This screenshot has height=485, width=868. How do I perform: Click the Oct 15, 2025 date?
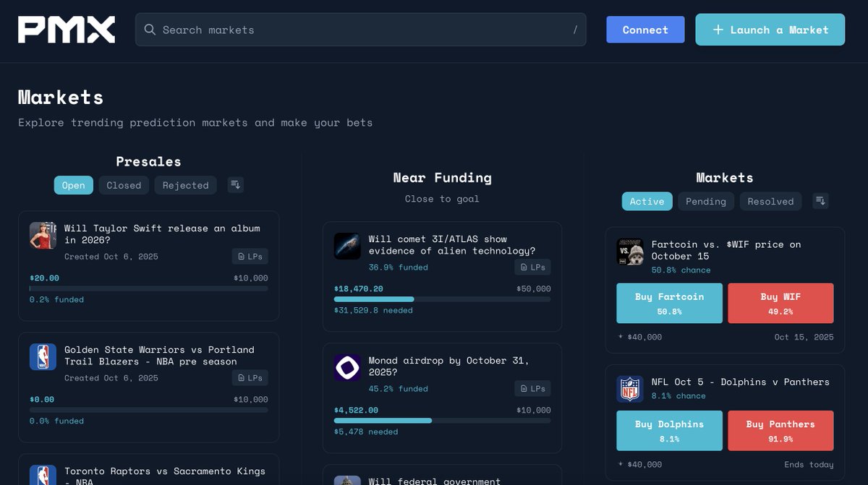pyautogui.click(x=804, y=337)
